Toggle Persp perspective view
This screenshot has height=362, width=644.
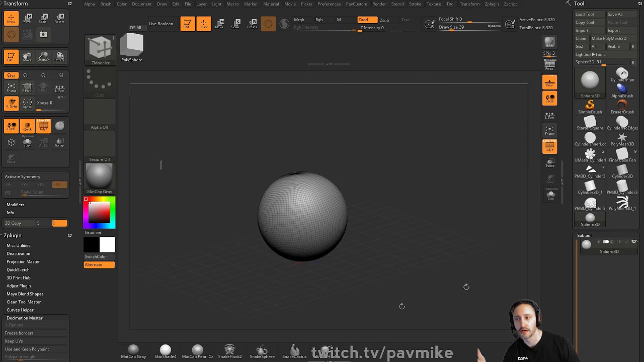549,65
